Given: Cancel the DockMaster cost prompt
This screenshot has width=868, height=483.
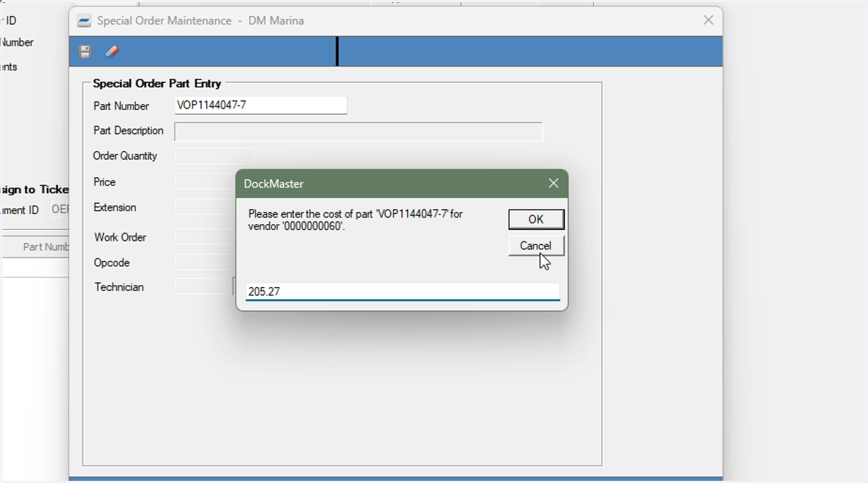Looking at the screenshot, I should pos(536,246).
